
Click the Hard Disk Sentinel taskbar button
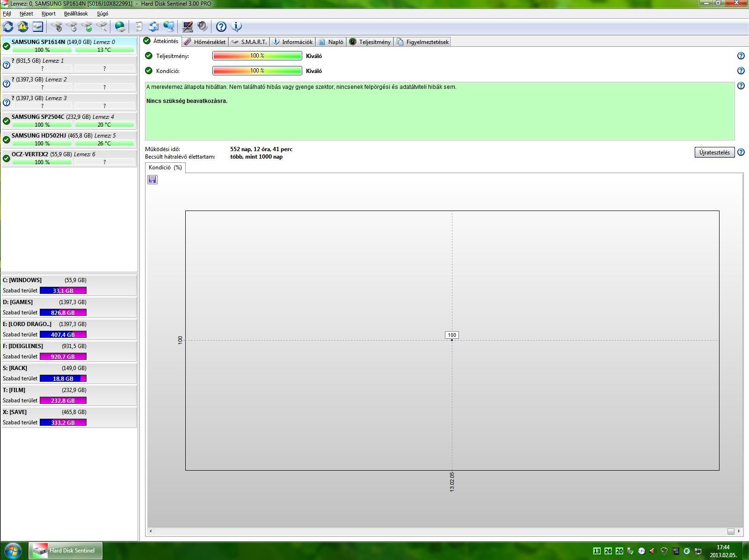point(65,551)
